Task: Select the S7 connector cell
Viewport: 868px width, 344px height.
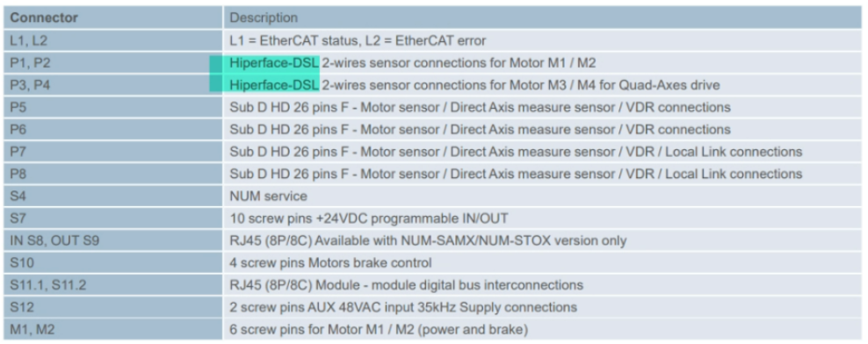Action: pos(112,219)
